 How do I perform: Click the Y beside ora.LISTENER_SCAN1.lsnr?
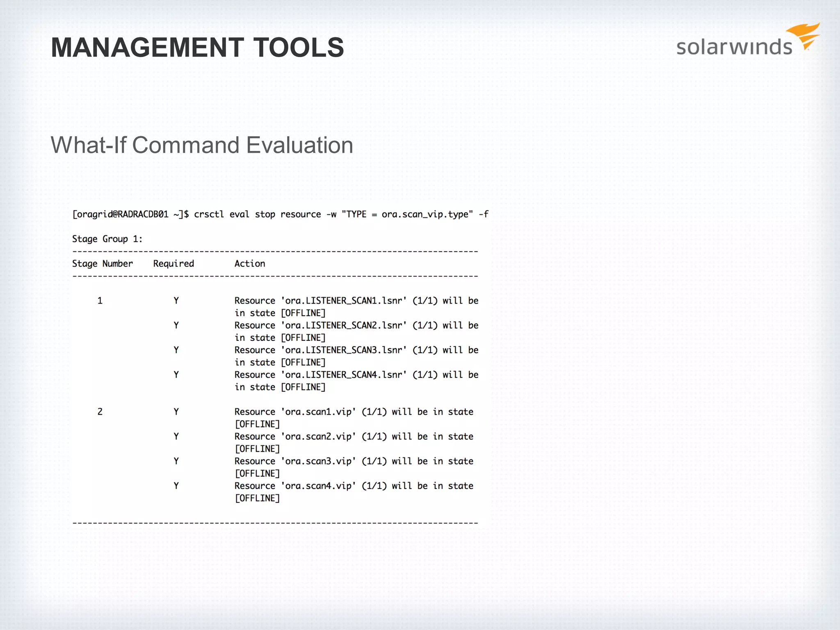(176, 301)
